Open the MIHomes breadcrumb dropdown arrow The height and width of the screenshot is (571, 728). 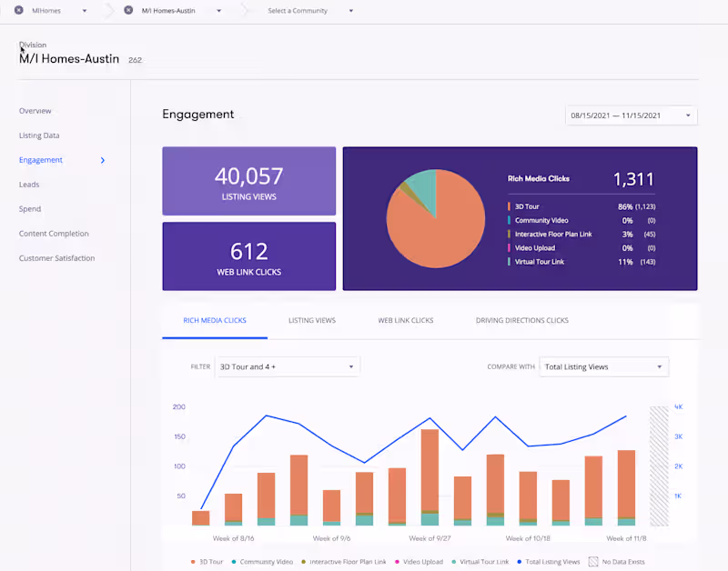click(85, 11)
